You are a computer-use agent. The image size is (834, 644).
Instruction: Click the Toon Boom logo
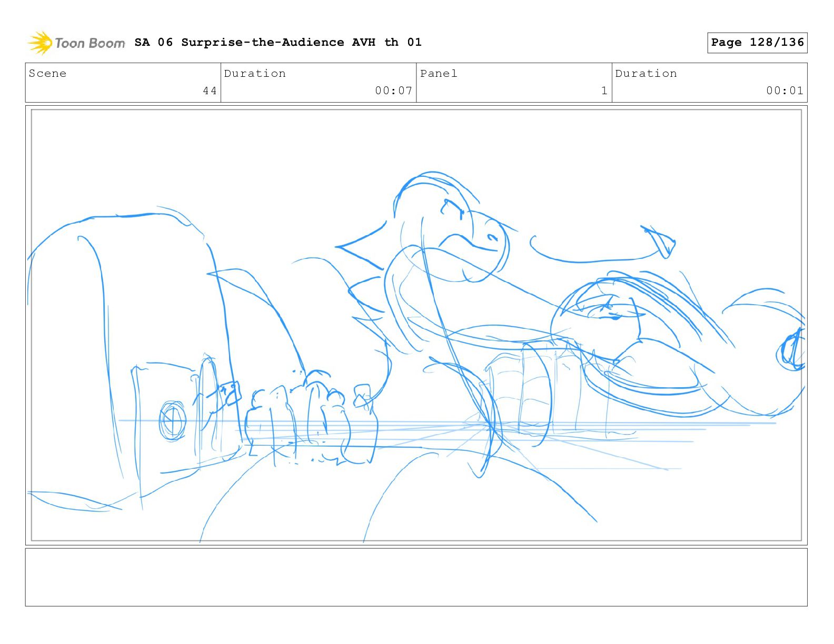76,43
